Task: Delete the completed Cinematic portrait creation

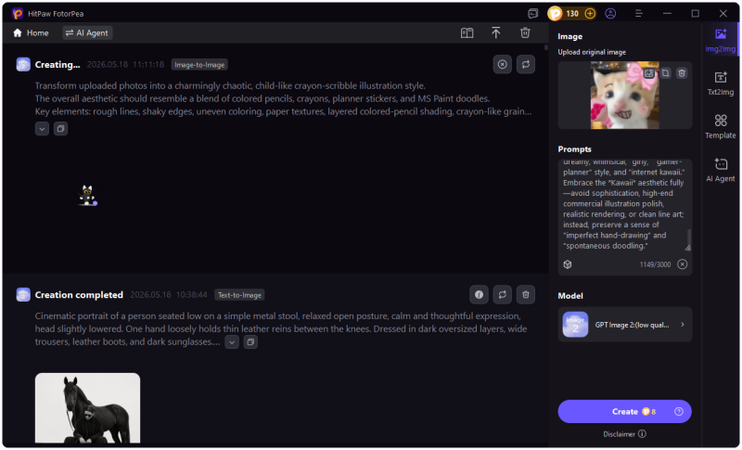Action: (526, 295)
